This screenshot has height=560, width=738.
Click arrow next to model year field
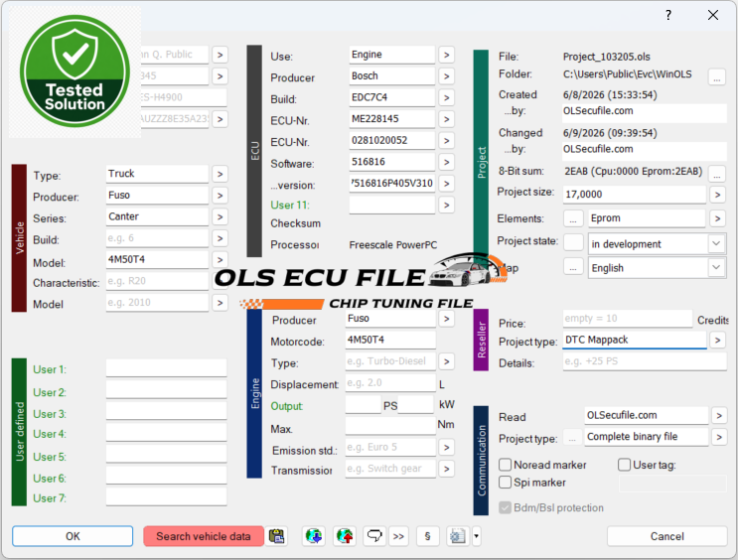coord(220,303)
